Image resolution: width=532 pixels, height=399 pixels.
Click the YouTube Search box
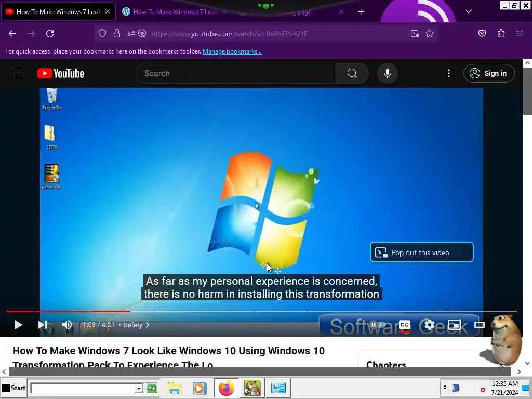point(236,73)
